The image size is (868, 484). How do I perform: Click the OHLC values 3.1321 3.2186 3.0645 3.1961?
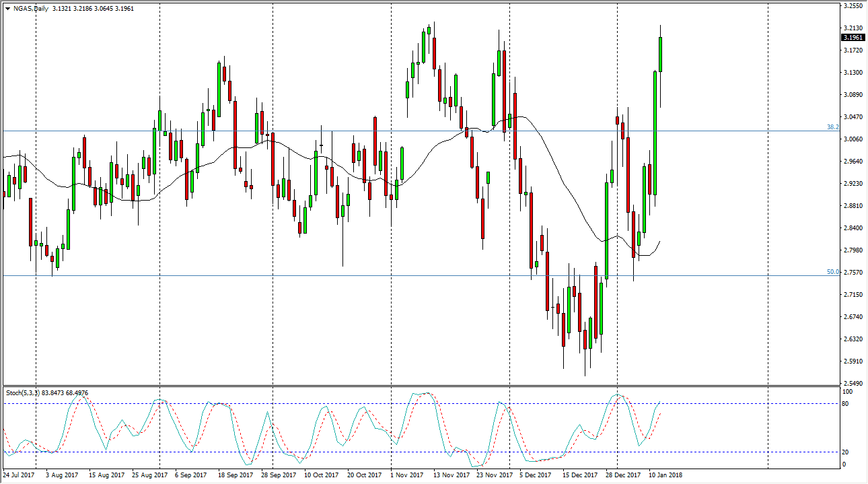click(94, 9)
